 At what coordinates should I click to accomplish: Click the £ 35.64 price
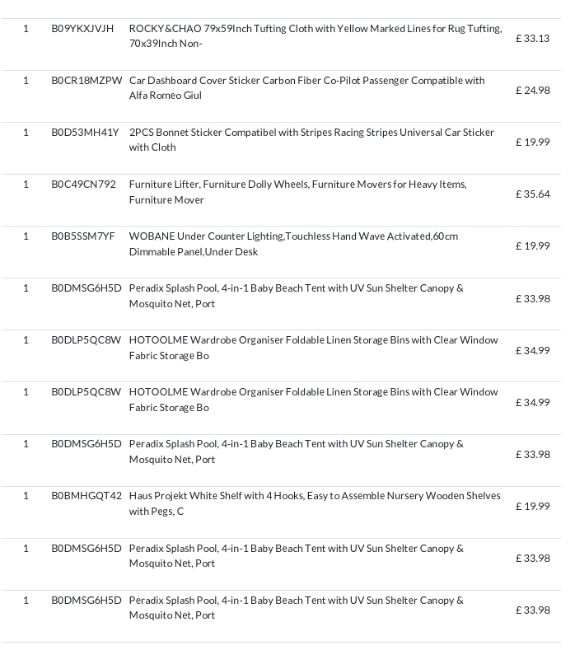click(533, 194)
